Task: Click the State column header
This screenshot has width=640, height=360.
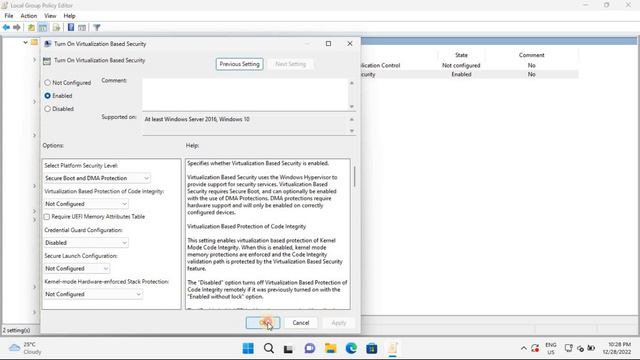Action: (x=461, y=55)
